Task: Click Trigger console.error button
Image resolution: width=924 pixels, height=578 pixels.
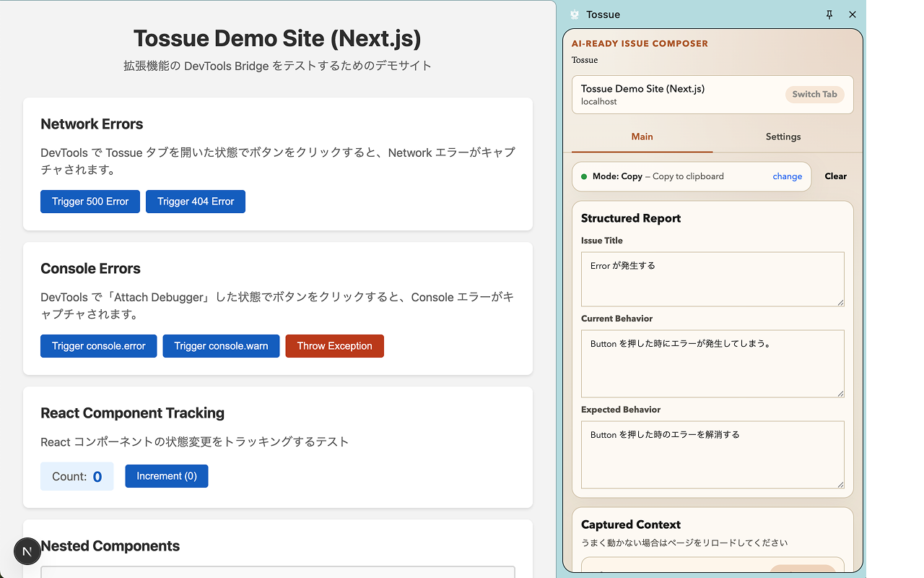Action: pos(99,346)
